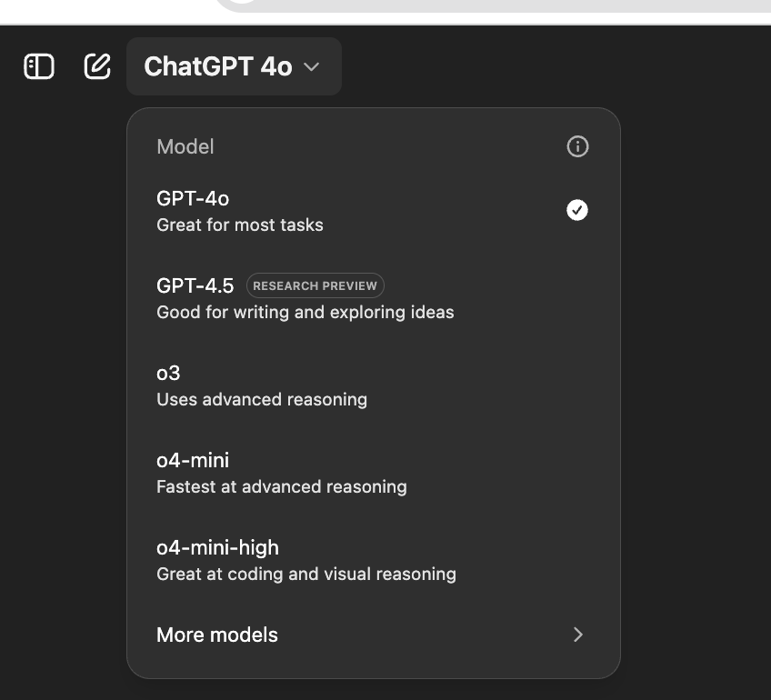Click the Model heading label

coord(185,146)
